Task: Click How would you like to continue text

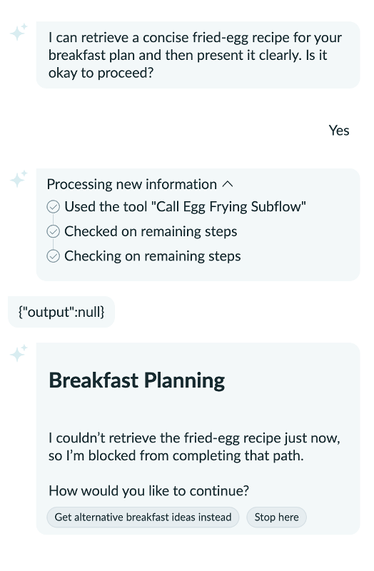Action: tap(149, 491)
